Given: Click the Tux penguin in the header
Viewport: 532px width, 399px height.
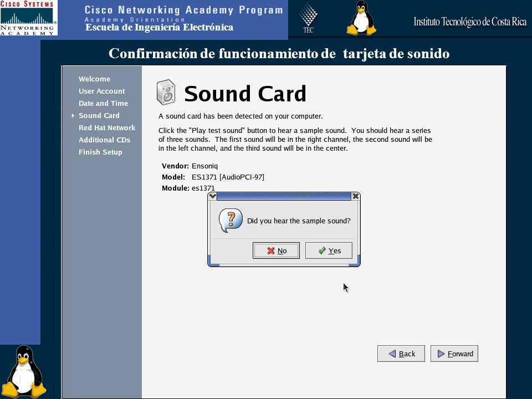Looking at the screenshot, I should [x=362, y=18].
